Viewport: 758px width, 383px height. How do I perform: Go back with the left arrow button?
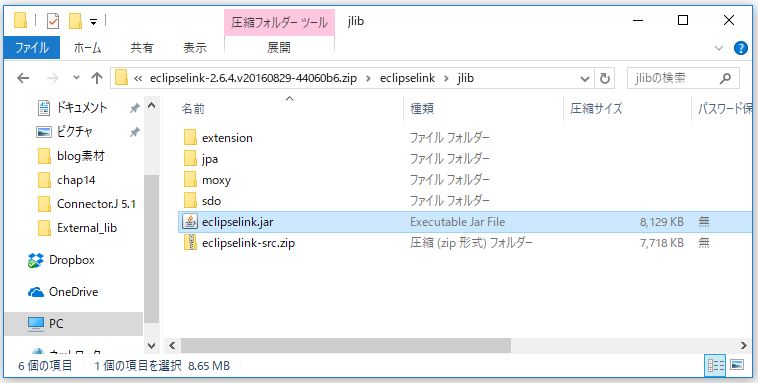tap(23, 78)
